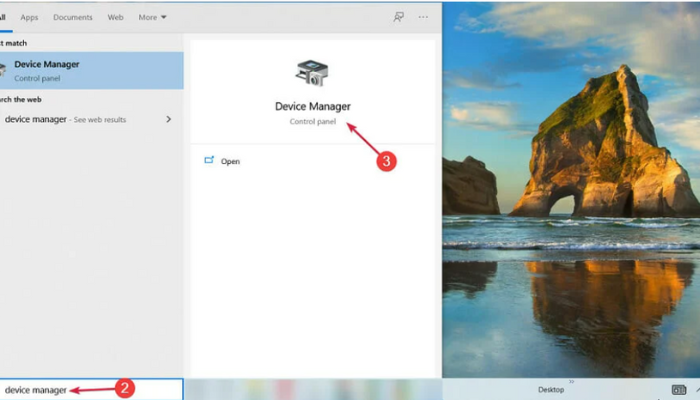Switch to the Documents tab
The image size is (700, 400).
[x=73, y=17]
